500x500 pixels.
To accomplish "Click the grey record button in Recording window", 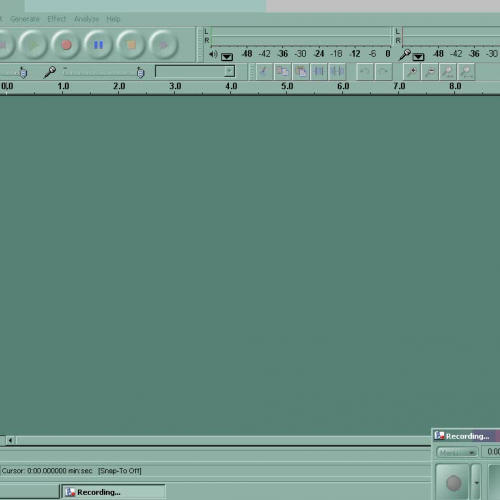I will [x=453, y=483].
